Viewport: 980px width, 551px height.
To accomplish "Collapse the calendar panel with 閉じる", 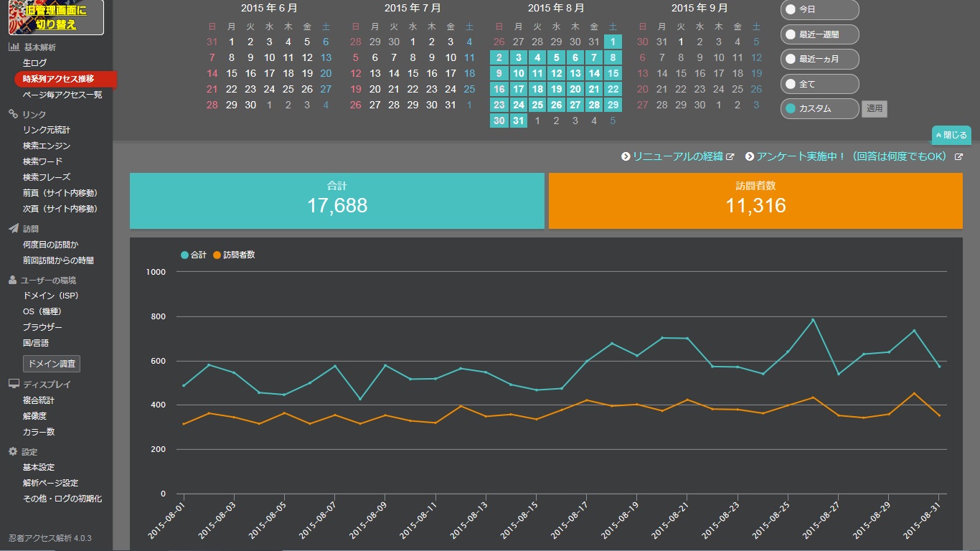I will tap(951, 135).
